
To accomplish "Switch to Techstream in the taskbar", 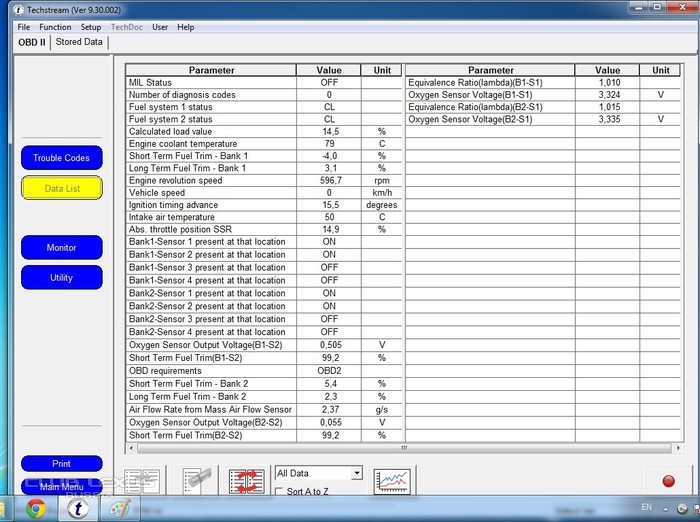I will (76, 508).
